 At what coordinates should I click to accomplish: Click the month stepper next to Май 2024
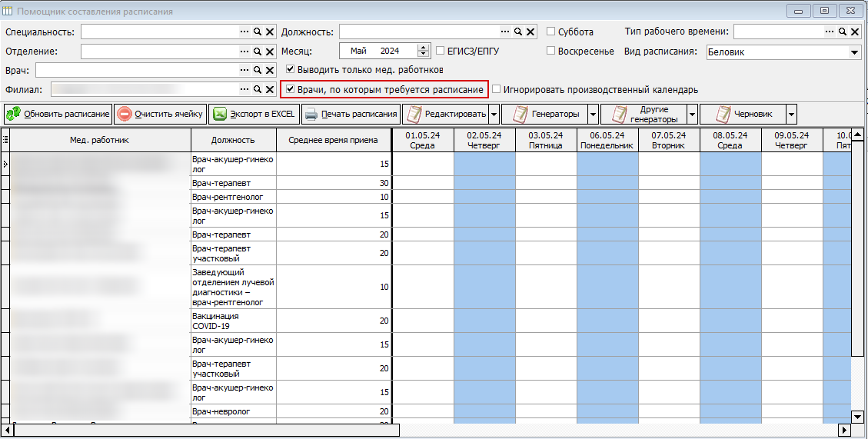coord(423,52)
